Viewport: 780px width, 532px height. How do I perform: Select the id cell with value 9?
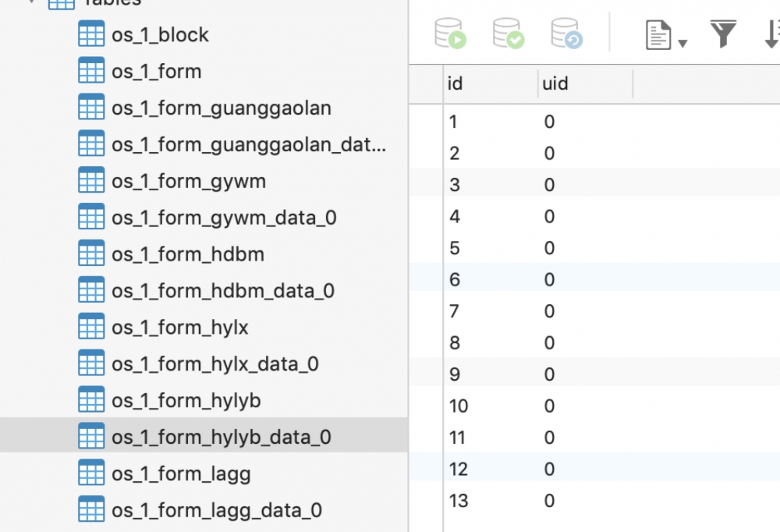(x=491, y=374)
